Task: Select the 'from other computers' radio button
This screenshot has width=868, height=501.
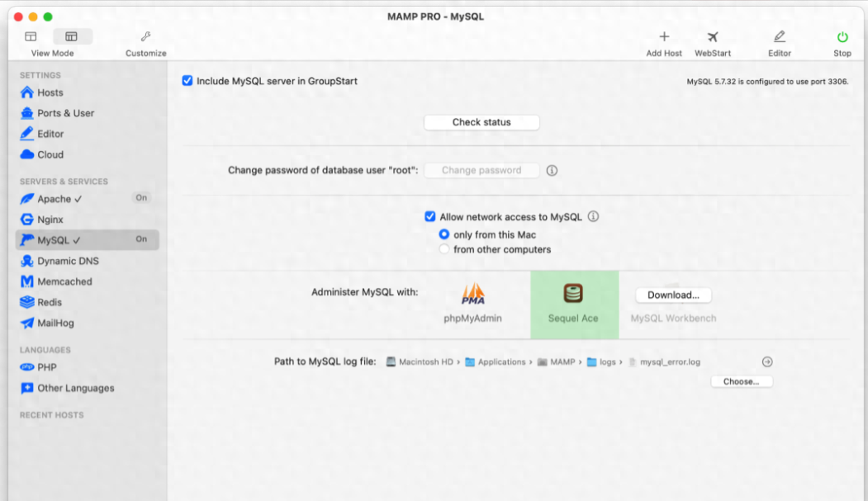Action: (444, 249)
